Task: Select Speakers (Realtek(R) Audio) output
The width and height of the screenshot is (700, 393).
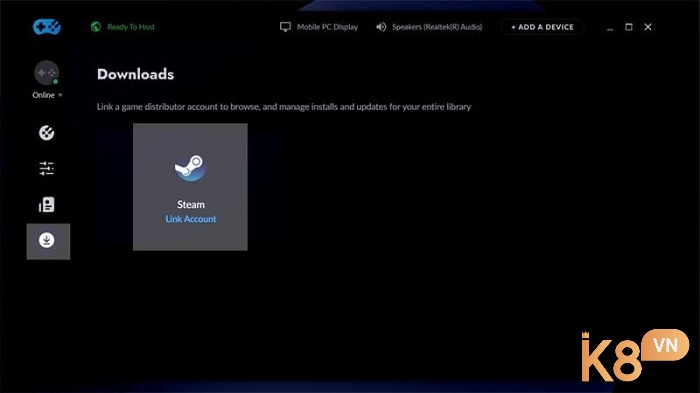Action: tap(437, 27)
